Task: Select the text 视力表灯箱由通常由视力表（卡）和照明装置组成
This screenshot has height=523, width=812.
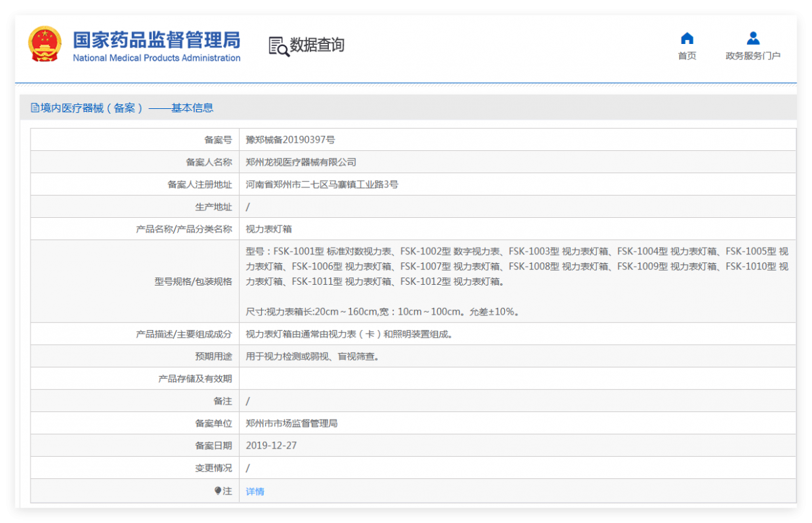Action: pos(349,334)
